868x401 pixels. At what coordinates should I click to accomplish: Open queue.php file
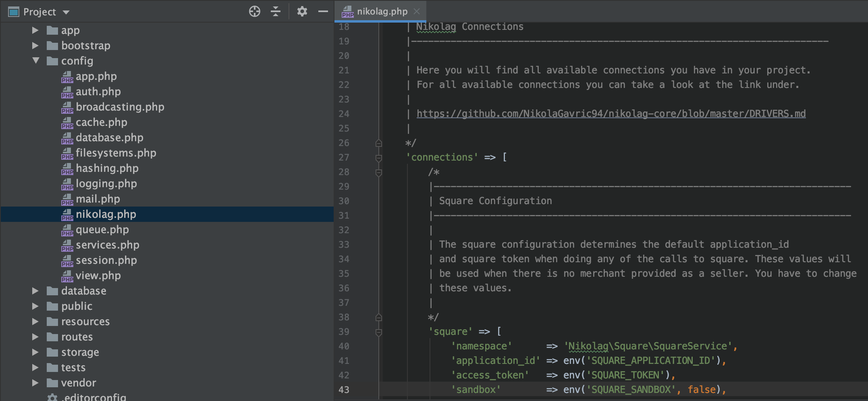click(x=102, y=230)
